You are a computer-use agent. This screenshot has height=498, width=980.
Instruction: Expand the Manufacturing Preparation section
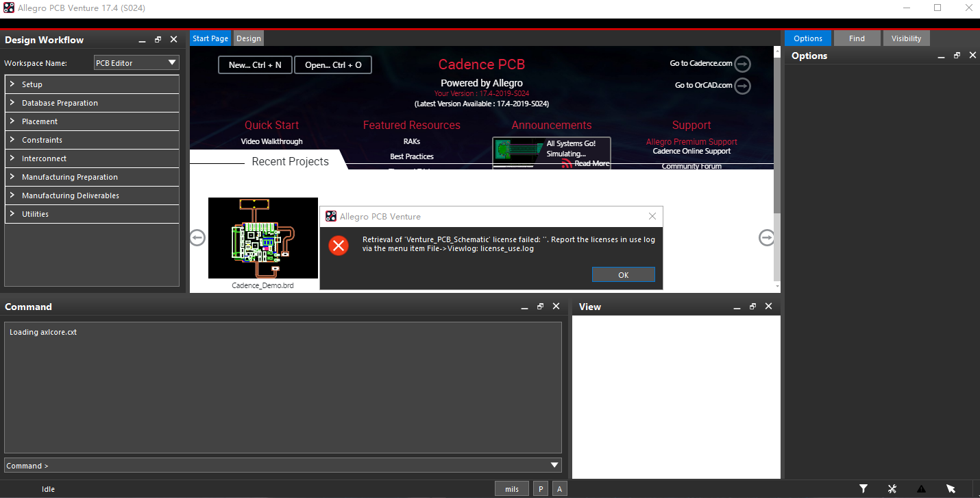tap(92, 177)
